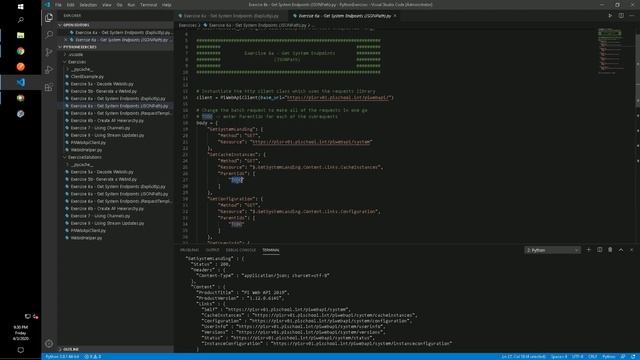Switch to the Debug Console panel tab
This screenshot has height=360, width=640.
(x=241, y=250)
